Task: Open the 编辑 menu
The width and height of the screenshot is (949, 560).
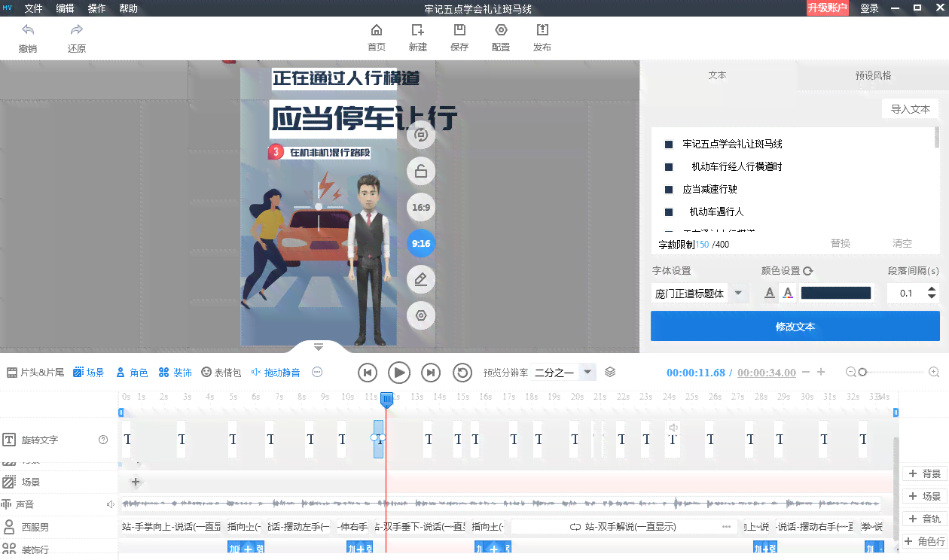Action: (66, 8)
